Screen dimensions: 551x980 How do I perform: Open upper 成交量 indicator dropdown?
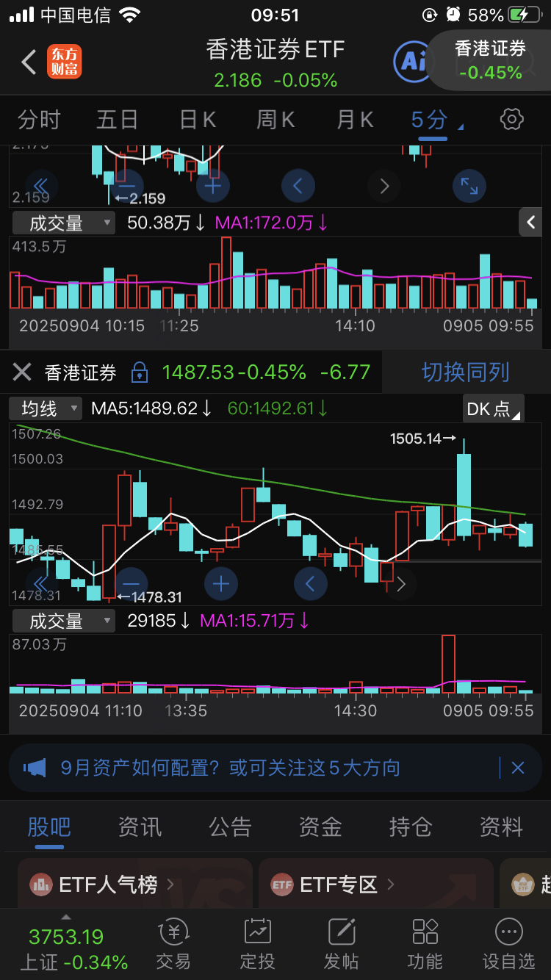(x=64, y=223)
